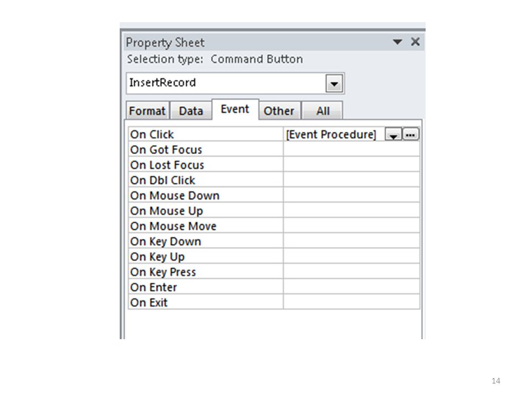Open the On Click builder ellipsis button

(411, 134)
